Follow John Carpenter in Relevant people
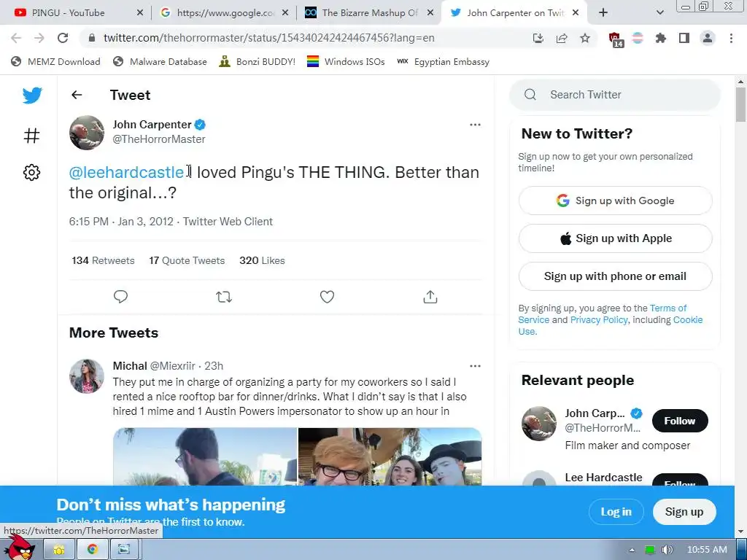The width and height of the screenshot is (747, 560). [679, 421]
